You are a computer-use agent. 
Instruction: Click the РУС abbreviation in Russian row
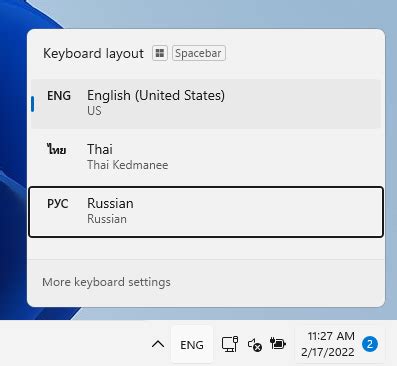[58, 204]
